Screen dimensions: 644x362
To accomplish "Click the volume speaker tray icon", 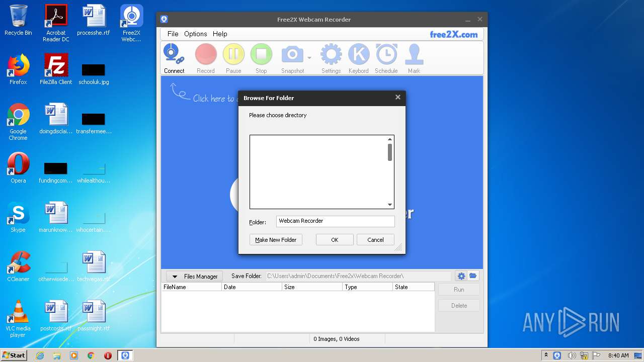I will click(571, 355).
